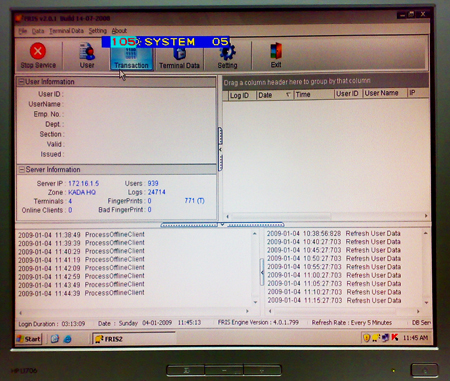Open the Setting gear icon
Viewport: 450px width, 381px height.
(x=227, y=53)
